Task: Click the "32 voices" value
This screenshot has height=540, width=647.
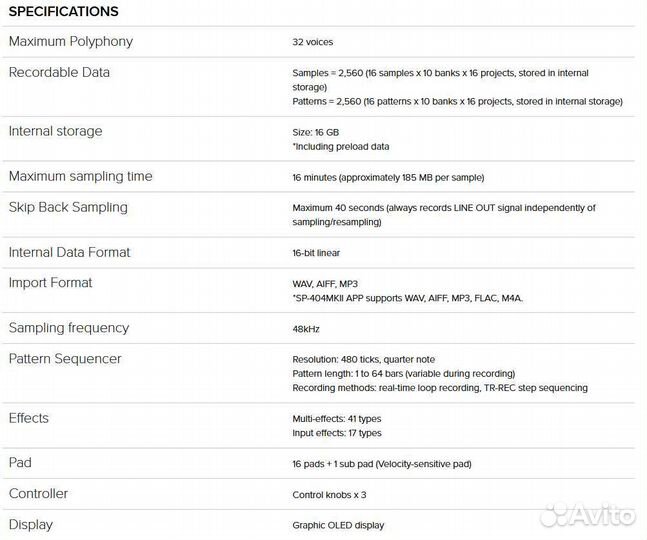Action: click(313, 42)
